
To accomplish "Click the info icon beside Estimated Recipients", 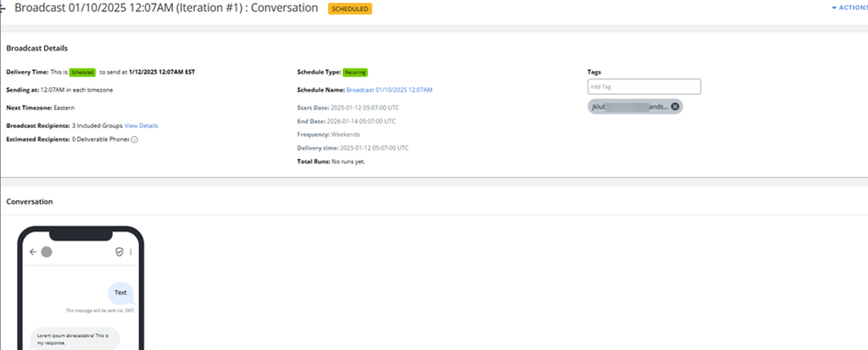I will pos(134,140).
